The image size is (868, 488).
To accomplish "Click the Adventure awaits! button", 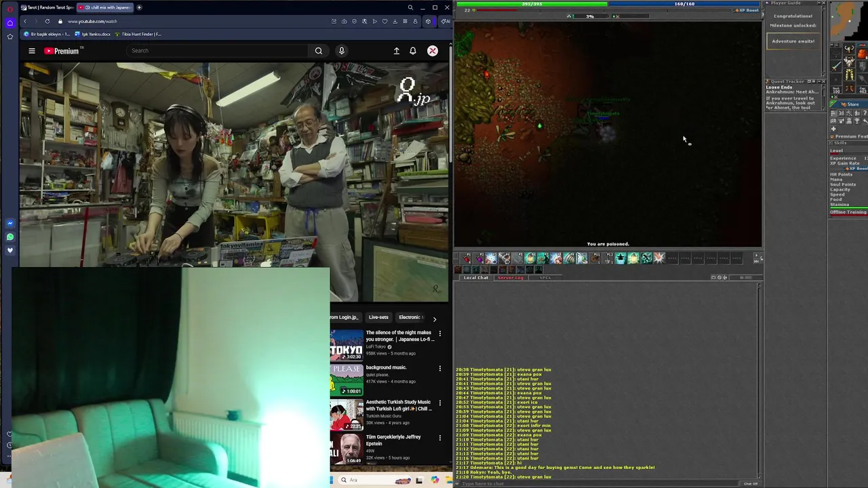I will coord(793,41).
